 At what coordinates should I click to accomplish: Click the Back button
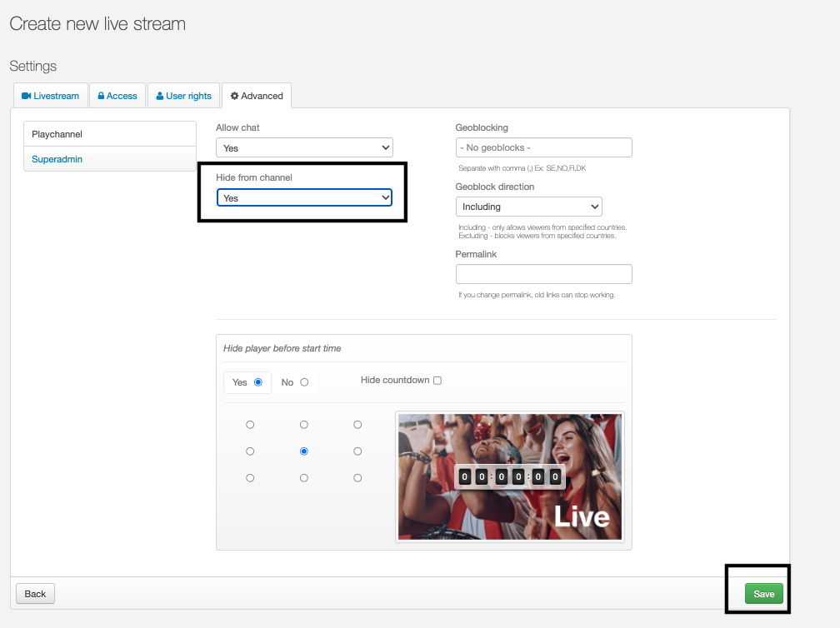pos(35,594)
